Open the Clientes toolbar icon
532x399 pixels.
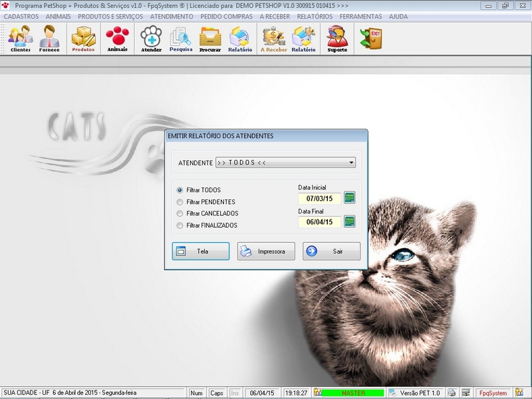point(21,39)
